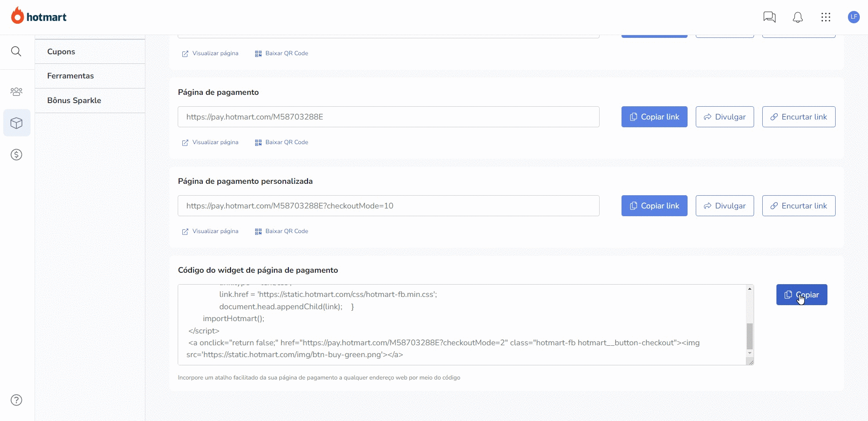868x421 pixels.
Task: Open the products cube sidebar icon
Action: coord(16,123)
